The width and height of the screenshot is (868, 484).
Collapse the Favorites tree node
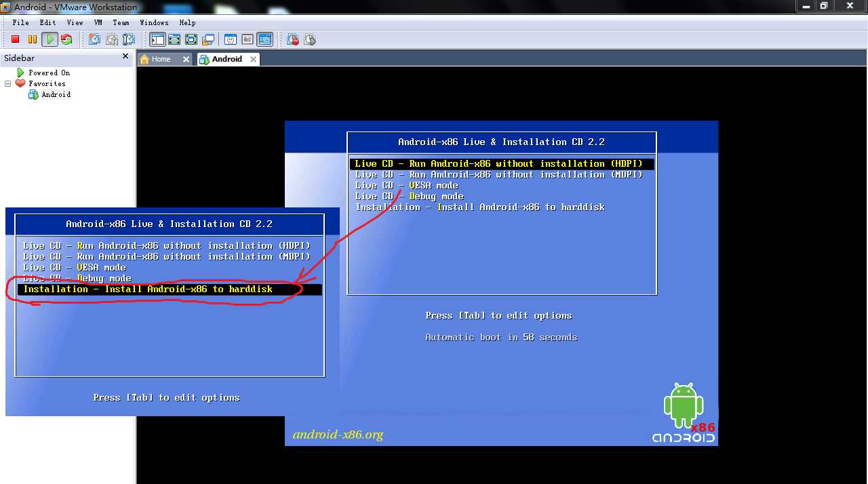pyautogui.click(x=8, y=83)
